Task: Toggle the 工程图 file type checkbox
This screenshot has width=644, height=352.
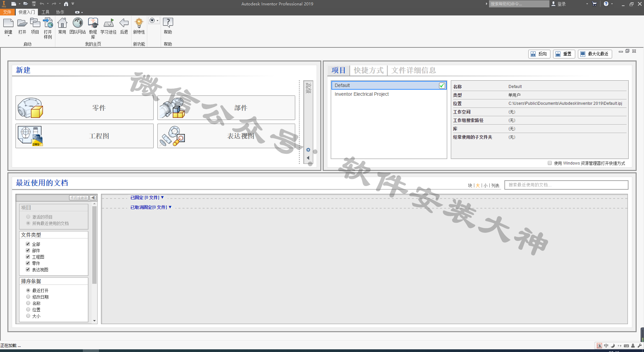Action: click(28, 257)
